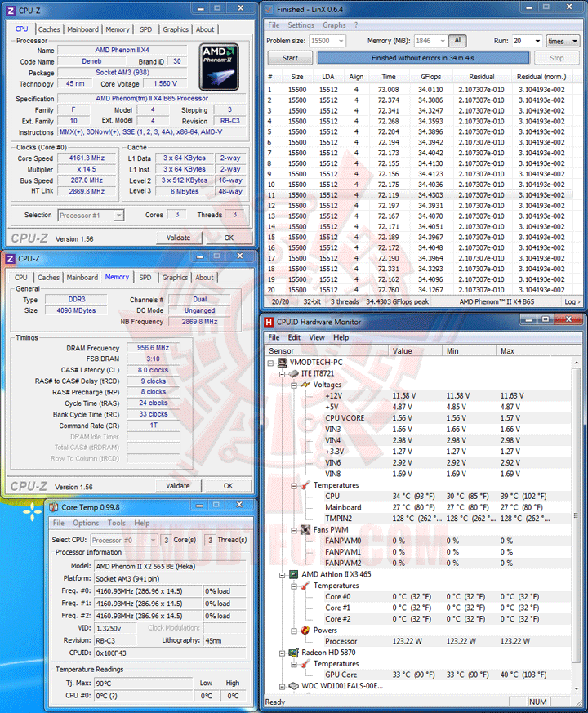Switch to Caches tab in upper CPU-Z
The image size is (588, 713).
coord(49,29)
